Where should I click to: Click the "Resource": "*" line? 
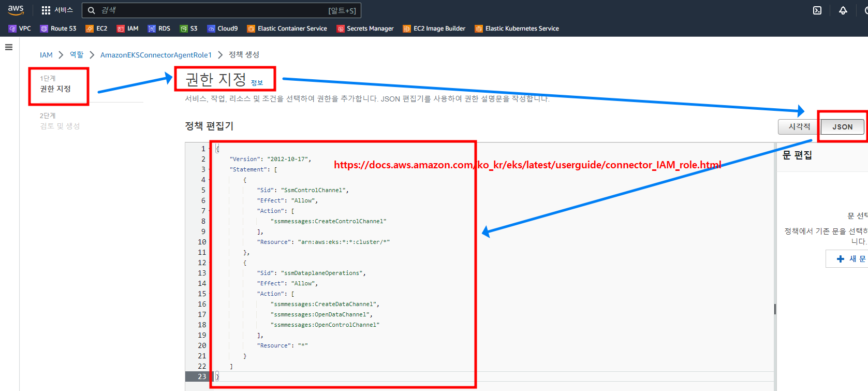(282, 345)
